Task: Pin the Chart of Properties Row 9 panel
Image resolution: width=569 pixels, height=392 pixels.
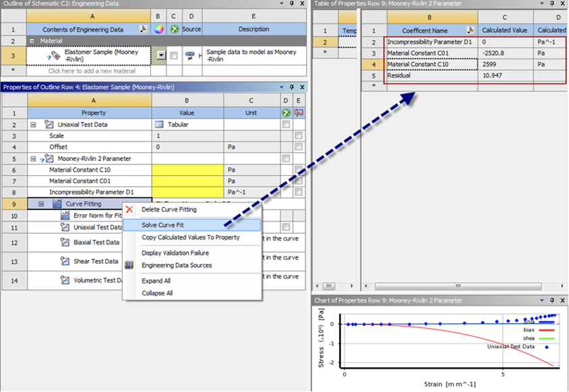Action: [x=552, y=300]
